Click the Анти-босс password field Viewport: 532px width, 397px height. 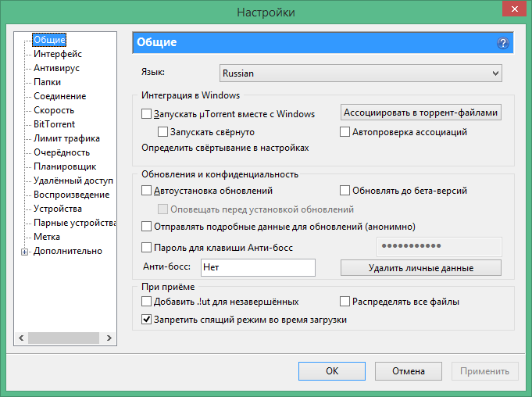(439, 247)
